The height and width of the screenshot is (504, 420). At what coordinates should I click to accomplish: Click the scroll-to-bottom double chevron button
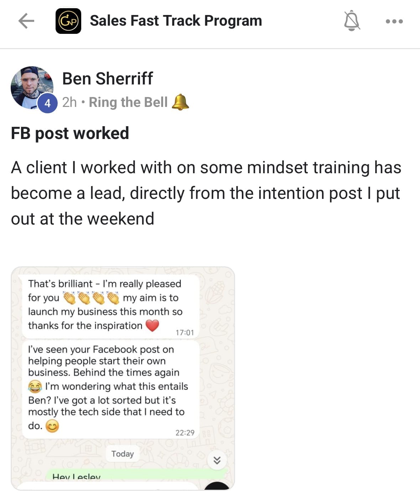point(217,460)
